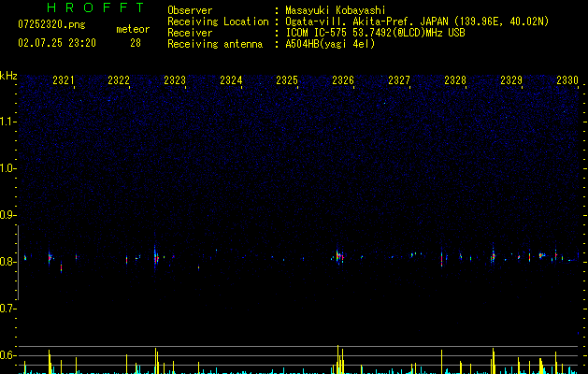Click the 0.7 frequency axis label

(x=7, y=309)
